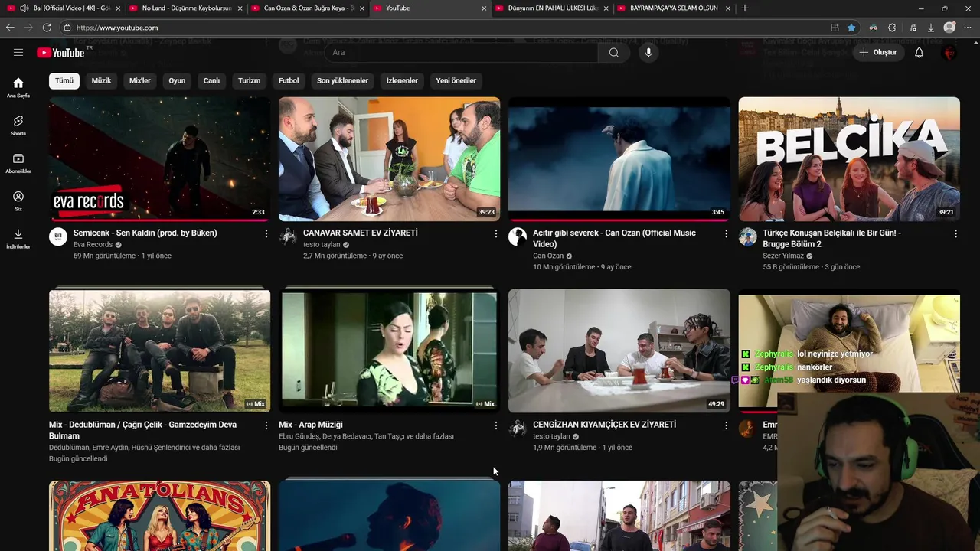Select the Canlı filter chip
The height and width of the screenshot is (551, 980).
(211, 80)
